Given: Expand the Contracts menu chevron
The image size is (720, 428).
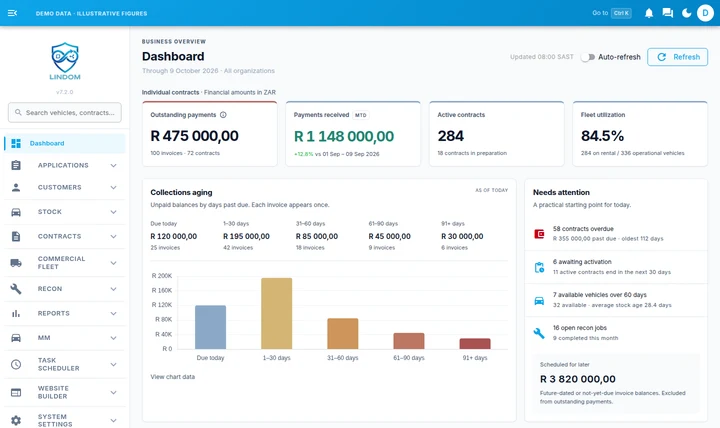Looking at the screenshot, I should click(113, 236).
